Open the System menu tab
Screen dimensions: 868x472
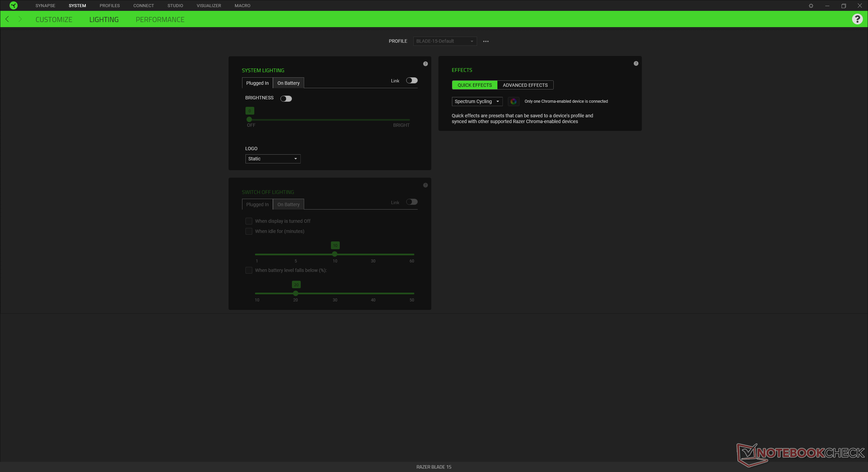pos(77,5)
